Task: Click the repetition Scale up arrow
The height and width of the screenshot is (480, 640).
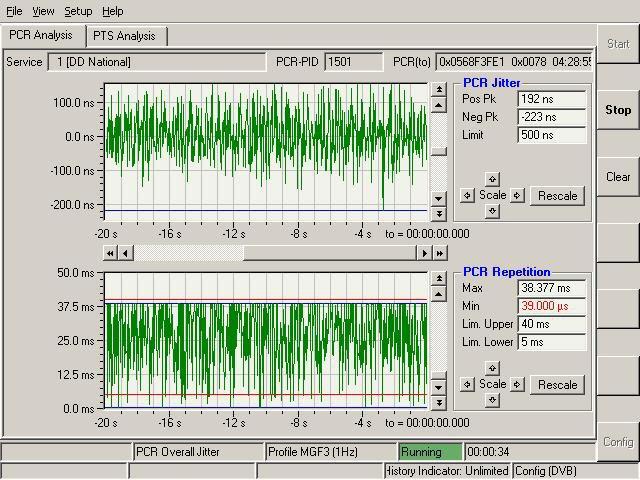Action: coord(492,368)
